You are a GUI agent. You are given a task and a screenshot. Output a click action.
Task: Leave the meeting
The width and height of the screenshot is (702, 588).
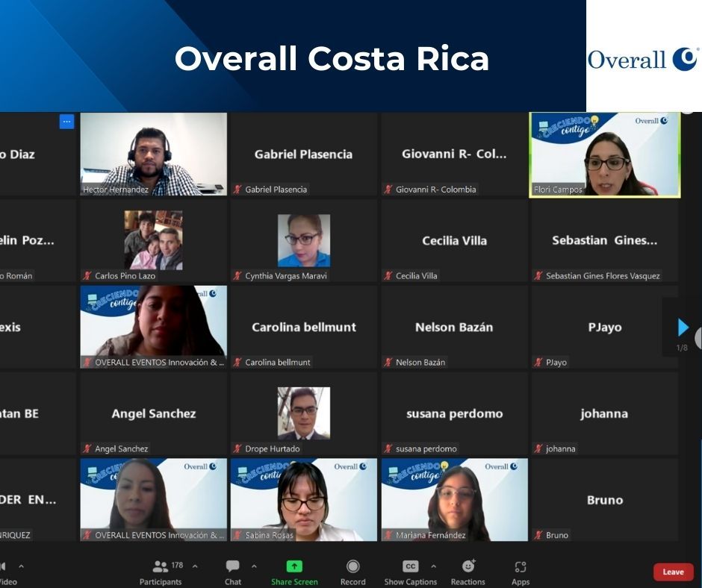[673, 572]
